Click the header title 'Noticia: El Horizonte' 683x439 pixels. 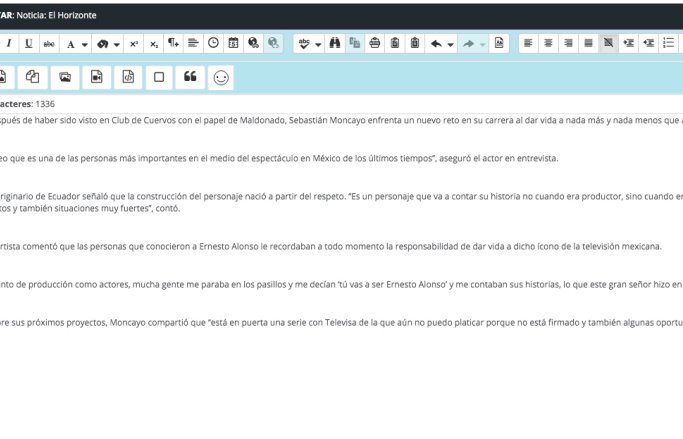click(x=56, y=15)
